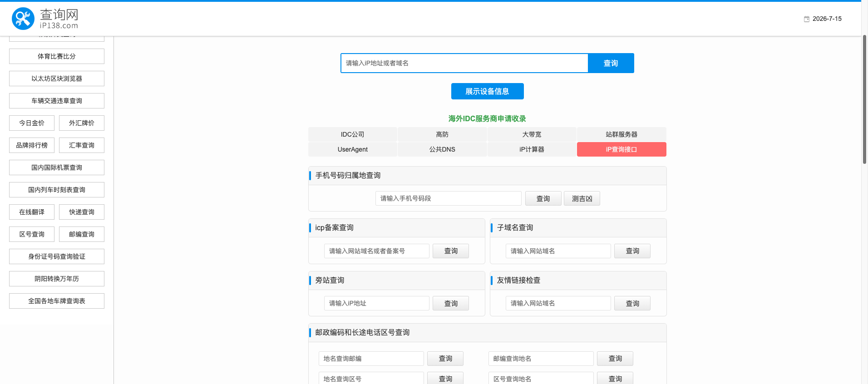Focus the 友情链接检查 domain input field
Screen dimensions: 868x384
(x=558, y=303)
